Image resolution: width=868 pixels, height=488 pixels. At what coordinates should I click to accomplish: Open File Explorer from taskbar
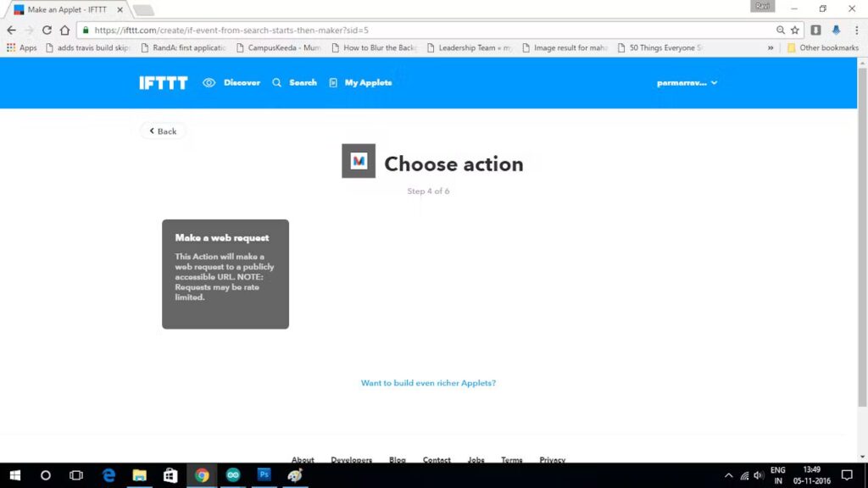tap(140, 475)
